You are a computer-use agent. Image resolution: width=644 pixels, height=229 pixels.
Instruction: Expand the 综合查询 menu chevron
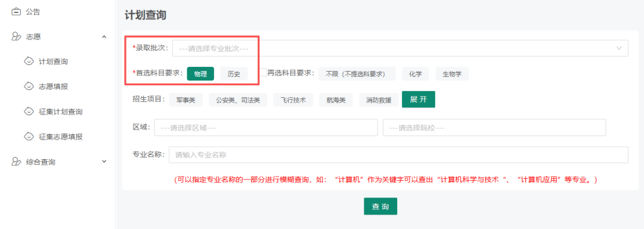[x=104, y=162]
